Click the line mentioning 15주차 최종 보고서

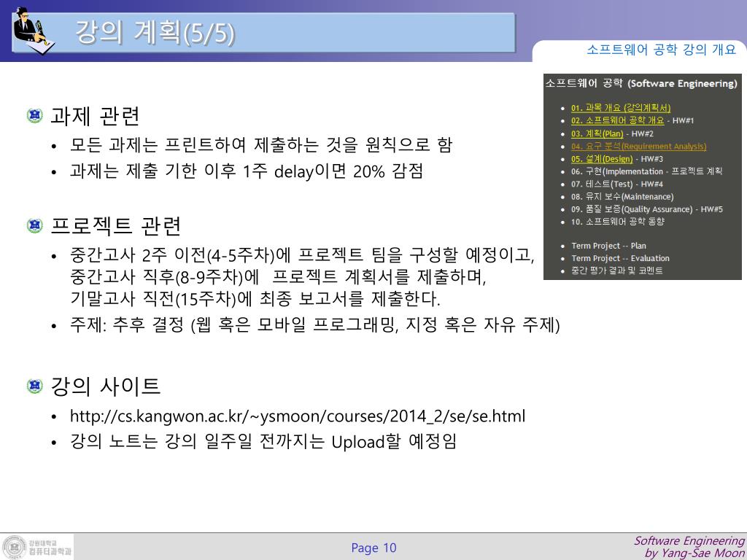(x=255, y=298)
